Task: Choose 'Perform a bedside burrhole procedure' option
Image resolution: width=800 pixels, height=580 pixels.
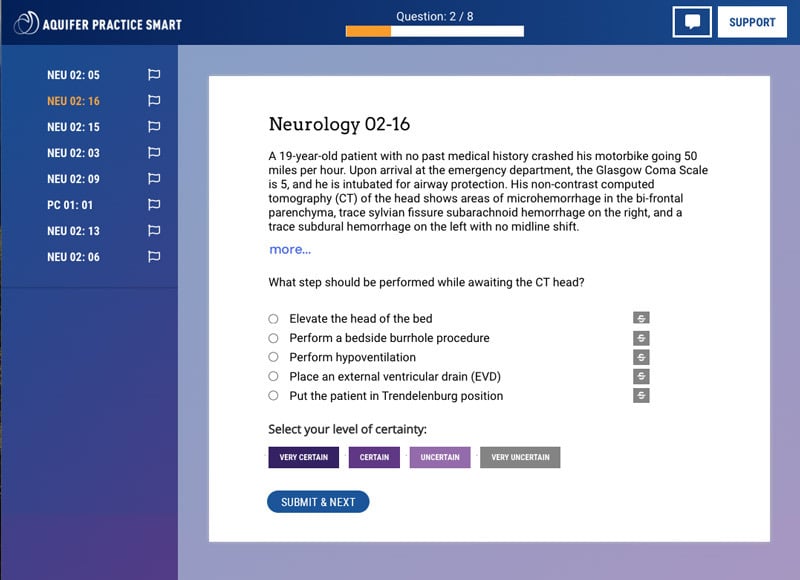Action: 274,338
